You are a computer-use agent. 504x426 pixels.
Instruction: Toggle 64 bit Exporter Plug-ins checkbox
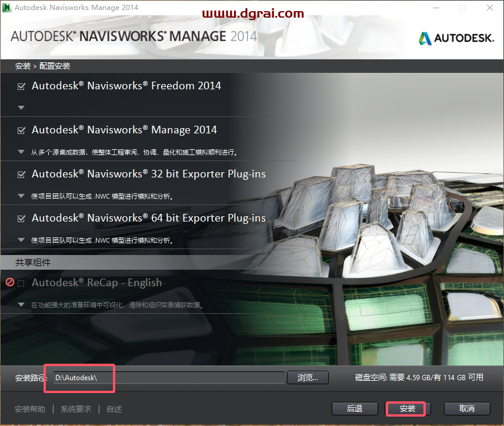pos(21,219)
